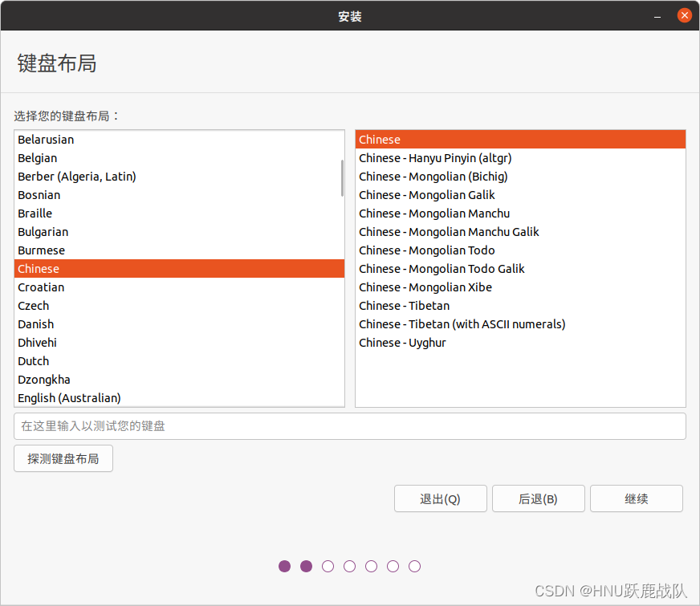Viewport: 700px width, 606px height.
Task: Choose Chinese - Tibetan (with ASCII numerals)
Action: click(462, 323)
